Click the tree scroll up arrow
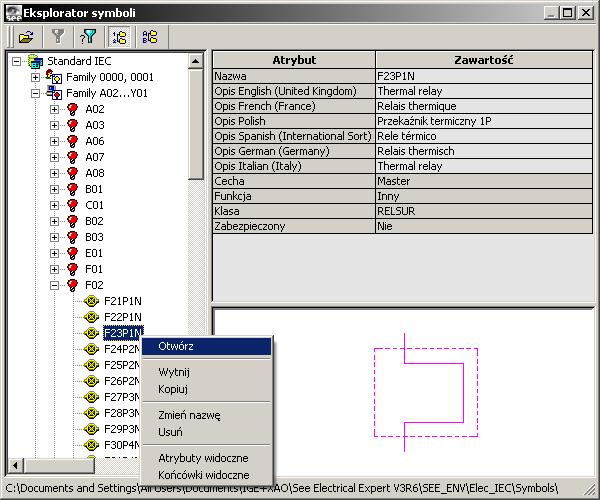The width and height of the screenshot is (600, 500). 196,61
